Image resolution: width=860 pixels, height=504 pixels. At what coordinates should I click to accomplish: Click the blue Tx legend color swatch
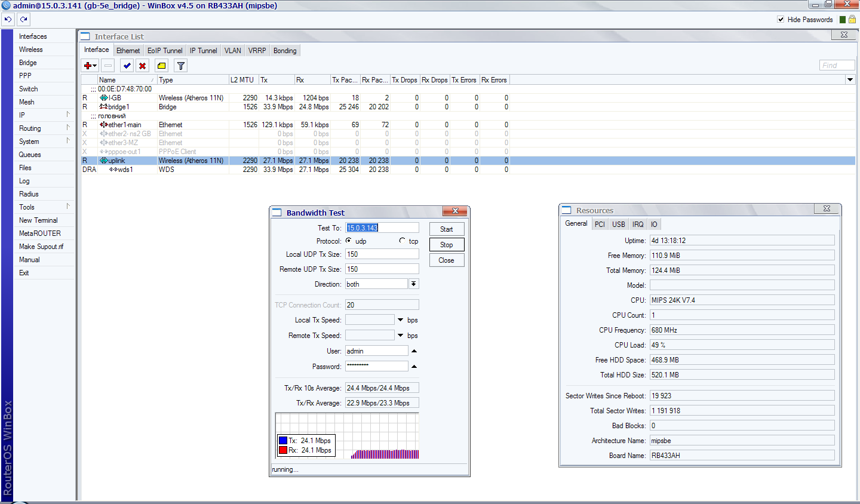(283, 441)
